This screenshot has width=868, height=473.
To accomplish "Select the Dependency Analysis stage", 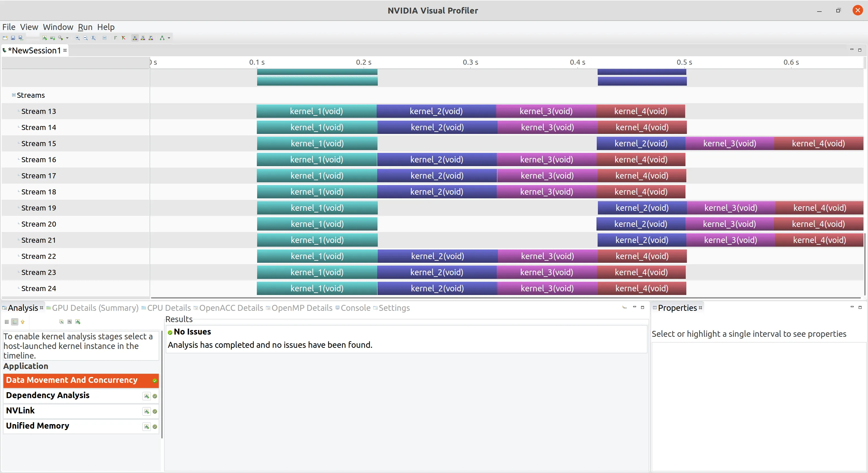I will (81, 396).
